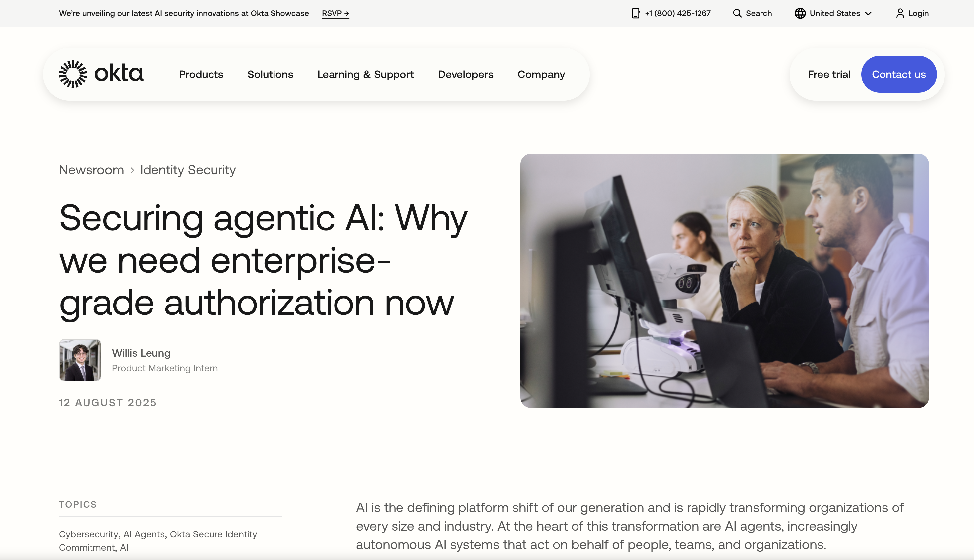Expand the United States region chevron
974x560 pixels.
pos(868,14)
